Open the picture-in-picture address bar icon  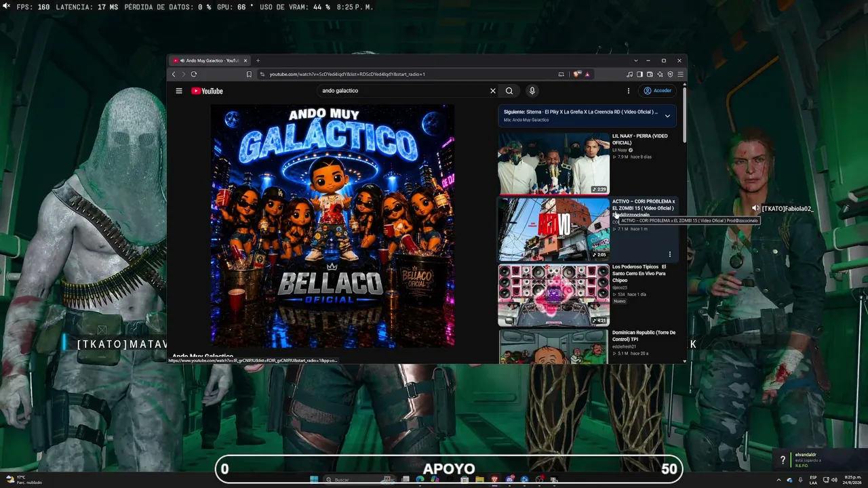point(561,74)
